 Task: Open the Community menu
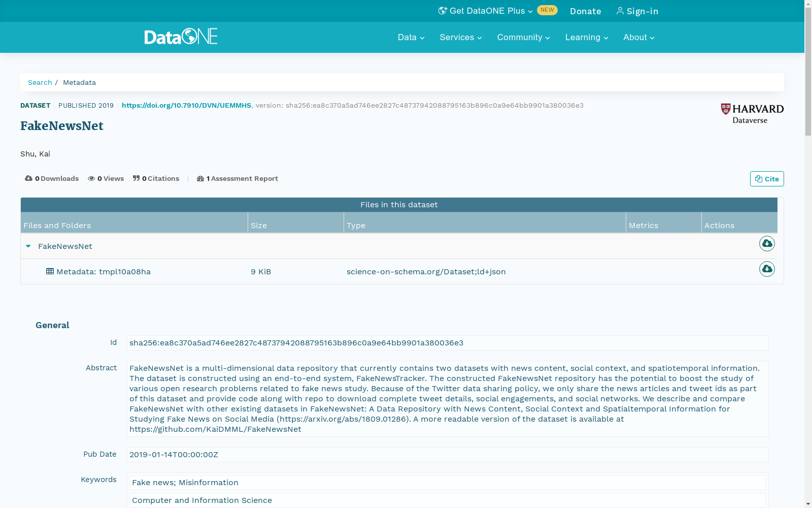point(523,37)
